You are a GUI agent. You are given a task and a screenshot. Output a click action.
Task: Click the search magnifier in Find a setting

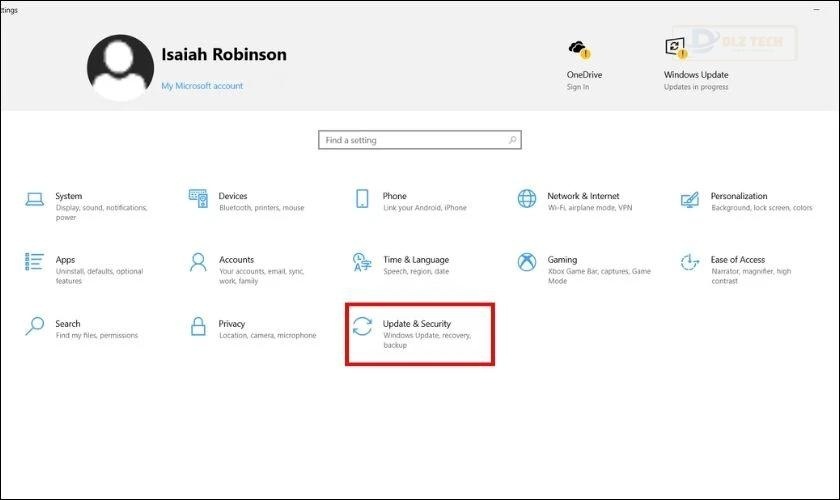click(x=513, y=140)
